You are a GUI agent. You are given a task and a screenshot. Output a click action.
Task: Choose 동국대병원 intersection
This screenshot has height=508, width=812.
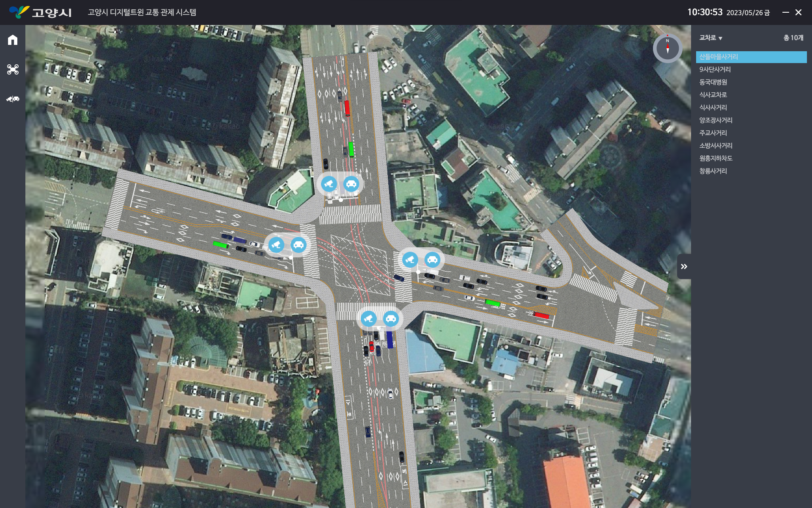713,82
